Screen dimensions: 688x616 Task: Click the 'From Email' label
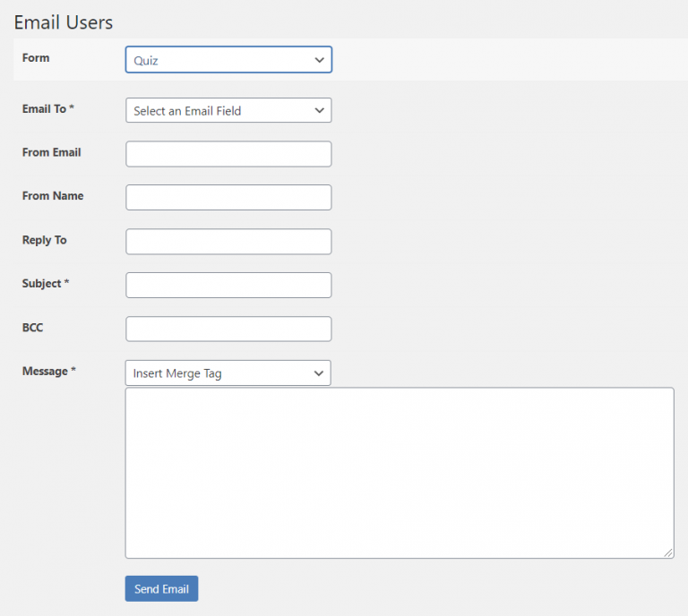[x=52, y=152]
